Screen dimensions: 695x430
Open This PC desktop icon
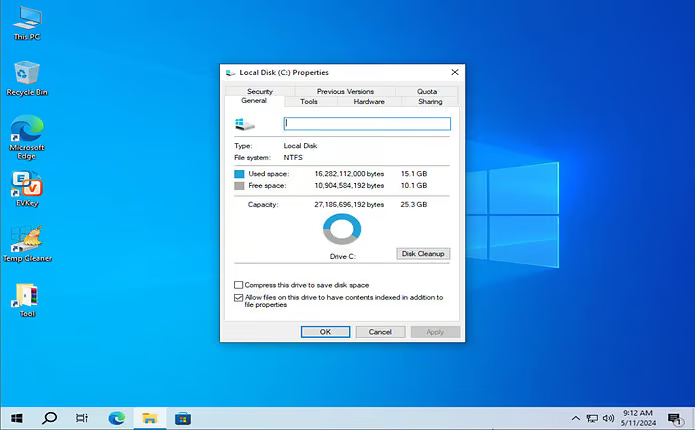pyautogui.click(x=27, y=23)
